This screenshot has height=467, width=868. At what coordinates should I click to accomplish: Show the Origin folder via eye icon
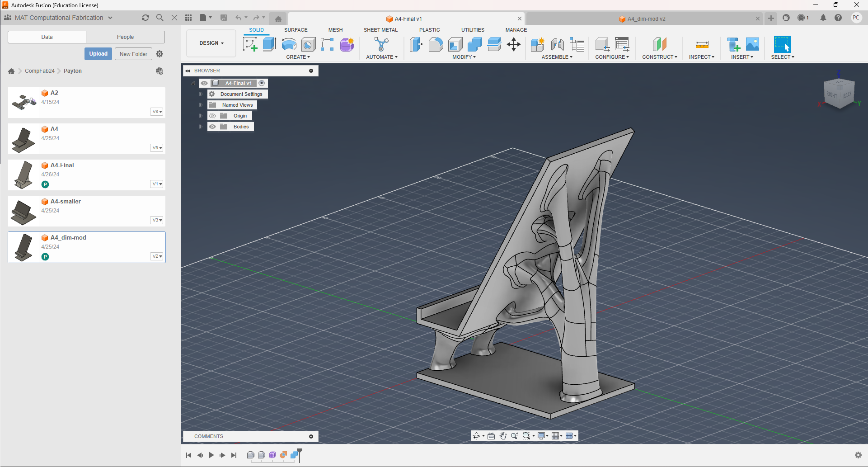pyautogui.click(x=212, y=116)
